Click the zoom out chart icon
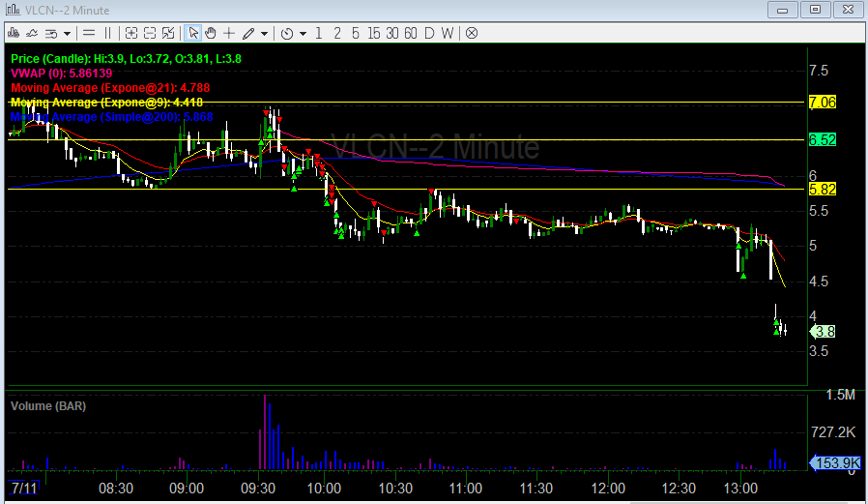 pyautogui.click(x=150, y=33)
